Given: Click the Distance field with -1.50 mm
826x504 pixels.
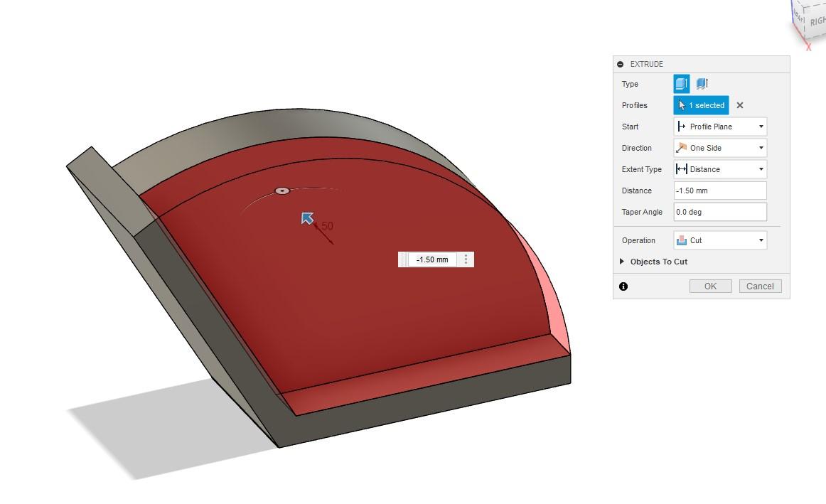Looking at the screenshot, I should click(720, 191).
